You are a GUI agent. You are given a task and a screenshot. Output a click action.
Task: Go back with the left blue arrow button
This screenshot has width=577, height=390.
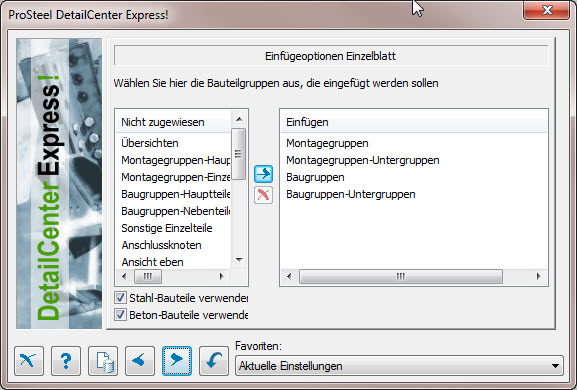pos(140,361)
